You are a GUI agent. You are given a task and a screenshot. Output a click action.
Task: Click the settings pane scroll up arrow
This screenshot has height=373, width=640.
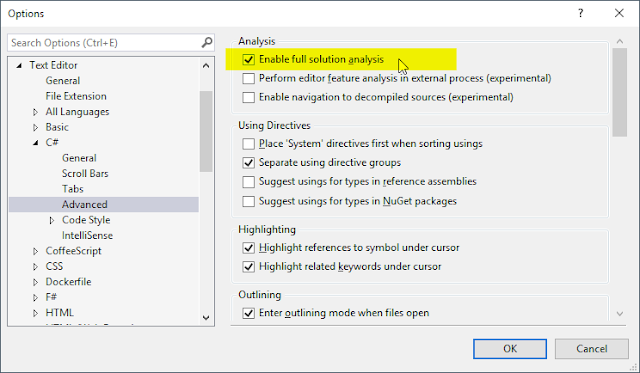(620, 41)
